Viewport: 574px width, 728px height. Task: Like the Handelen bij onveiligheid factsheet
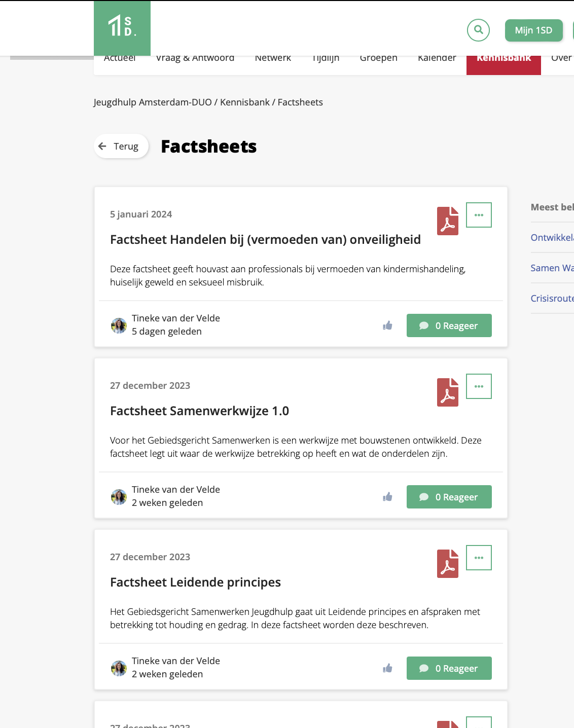388,325
